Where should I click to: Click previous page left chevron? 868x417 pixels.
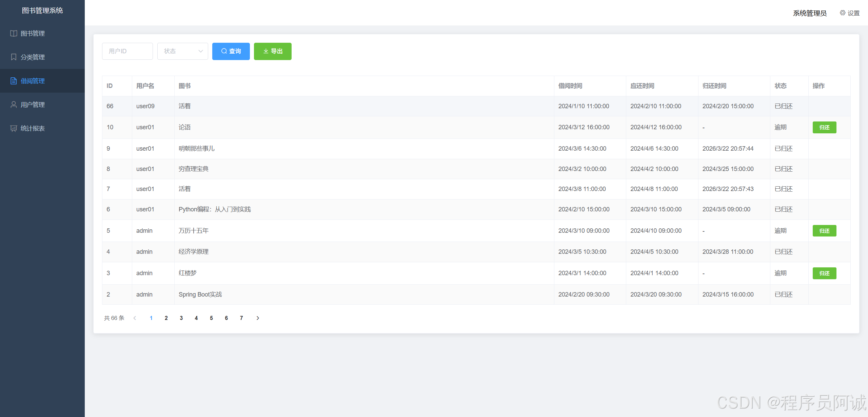coord(135,318)
